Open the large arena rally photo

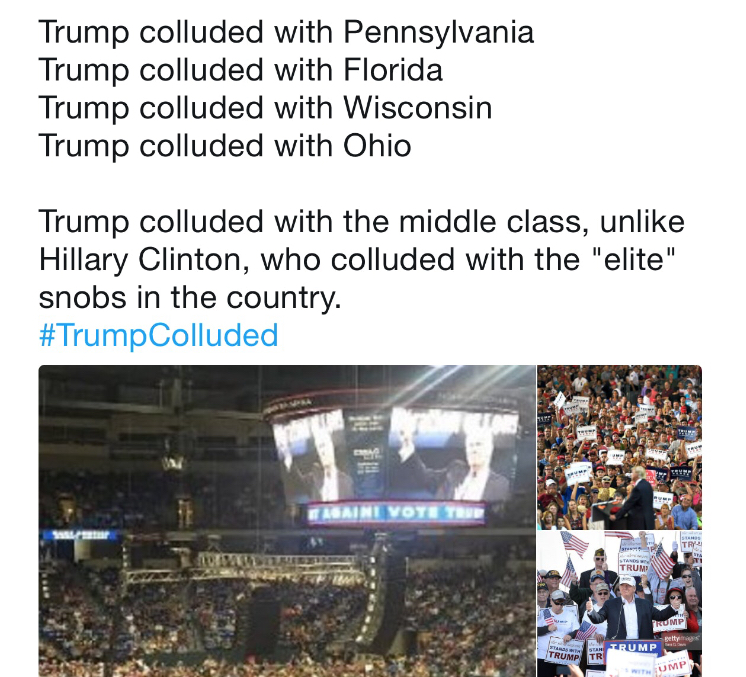(287, 520)
